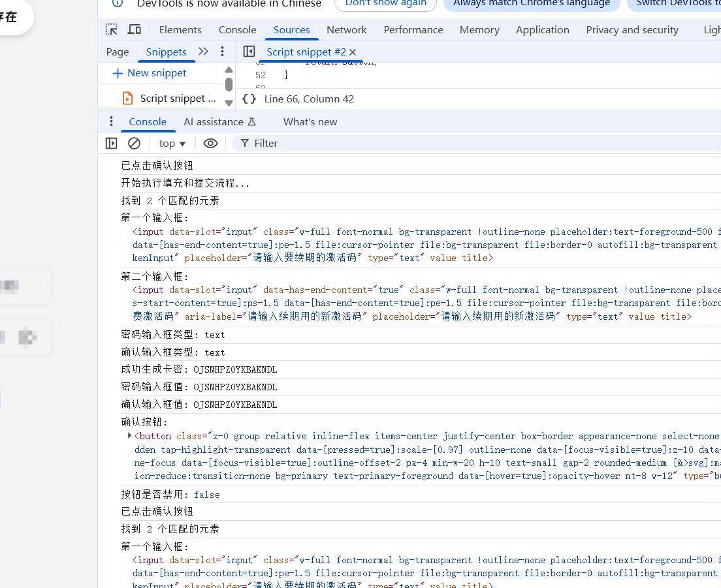Screen dimensions: 721x588
Task: Click the snippets panel scroll-down arrow
Action: [229, 102]
